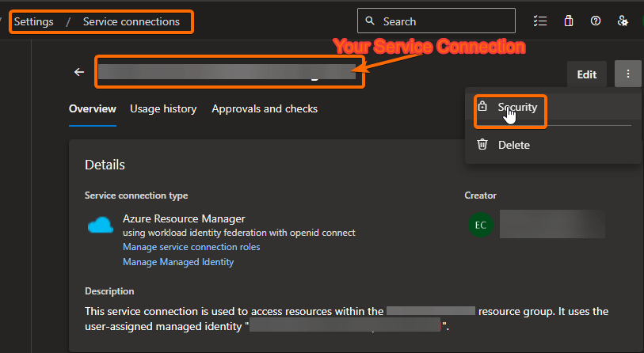644x353 pixels.
Task: Switch to the Usage history tab
Action: pyautogui.click(x=163, y=108)
